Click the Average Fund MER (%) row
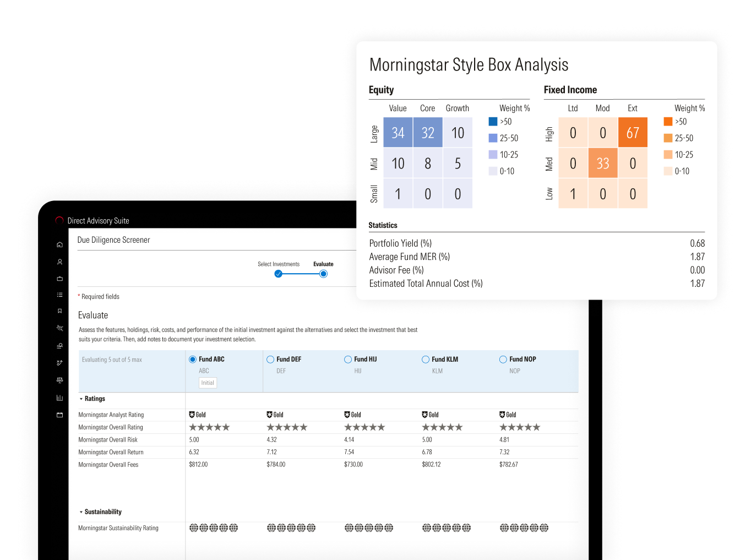751x560 pixels. tap(537, 257)
